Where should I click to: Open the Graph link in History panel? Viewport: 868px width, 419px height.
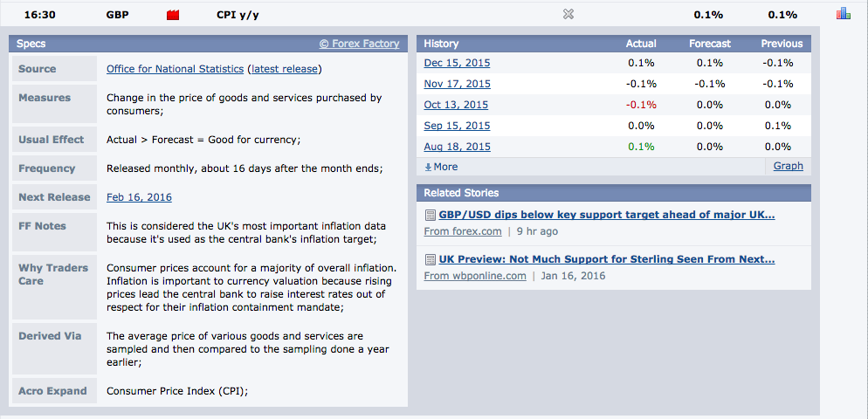[x=788, y=166]
